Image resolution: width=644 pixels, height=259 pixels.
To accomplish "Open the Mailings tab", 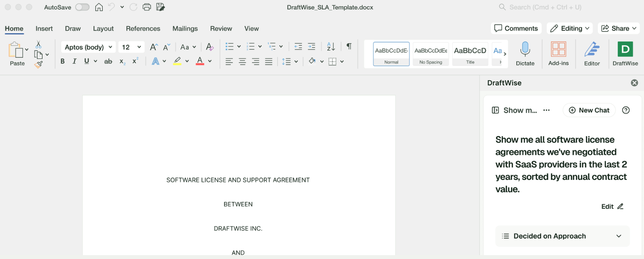I will 185,28.
